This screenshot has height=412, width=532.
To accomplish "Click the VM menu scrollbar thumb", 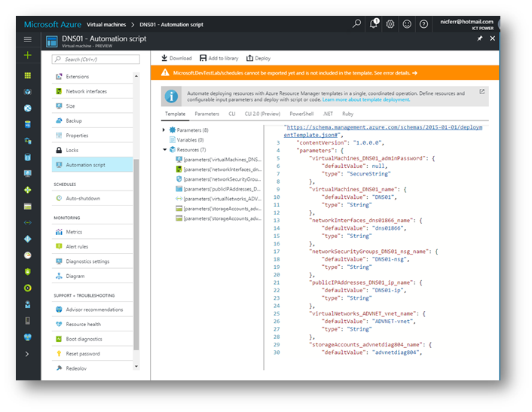I will click(x=136, y=255).
